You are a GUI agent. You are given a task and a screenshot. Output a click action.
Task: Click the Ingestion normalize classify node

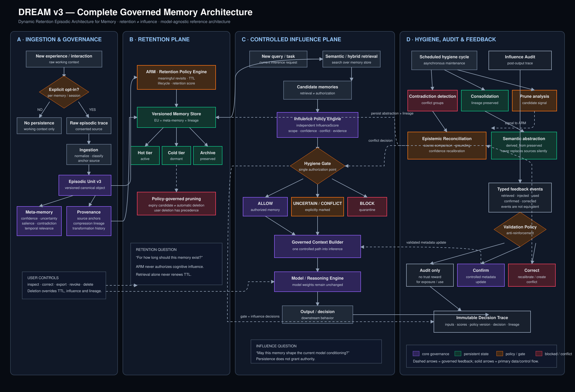[x=89, y=155]
